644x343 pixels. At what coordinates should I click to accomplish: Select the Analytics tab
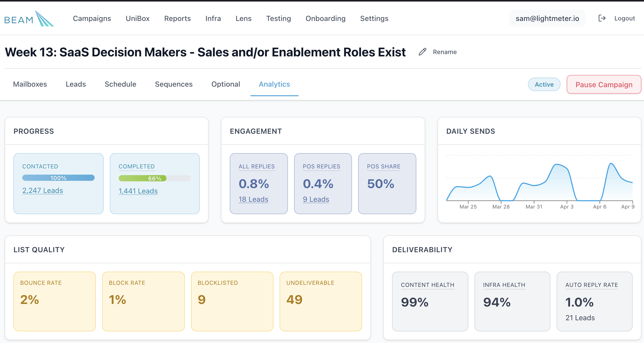click(x=274, y=84)
